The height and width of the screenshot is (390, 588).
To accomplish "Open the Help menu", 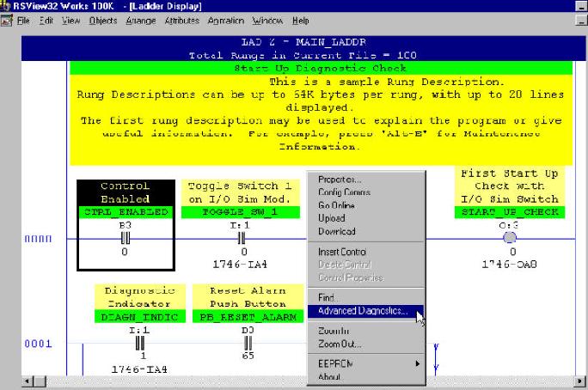I will tap(300, 21).
